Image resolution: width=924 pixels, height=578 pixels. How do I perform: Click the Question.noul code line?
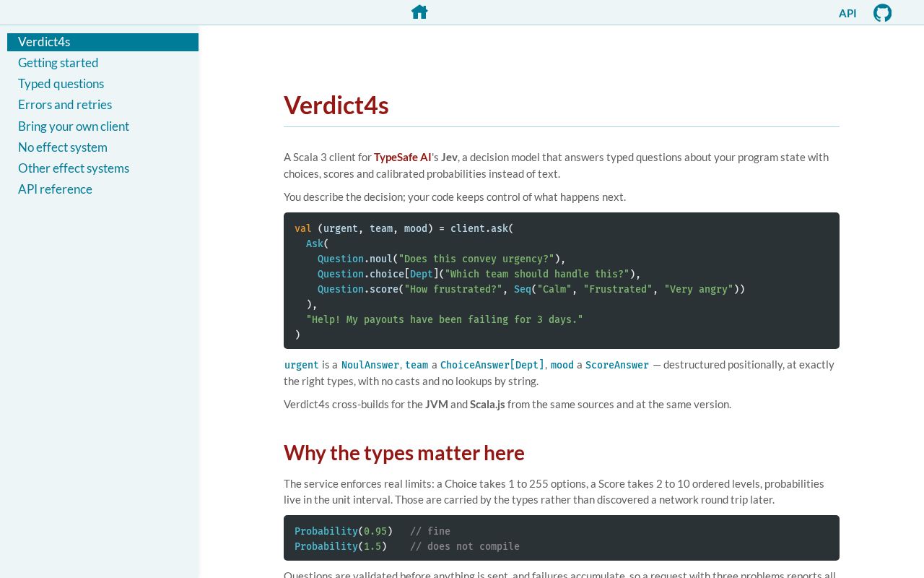[x=442, y=259]
